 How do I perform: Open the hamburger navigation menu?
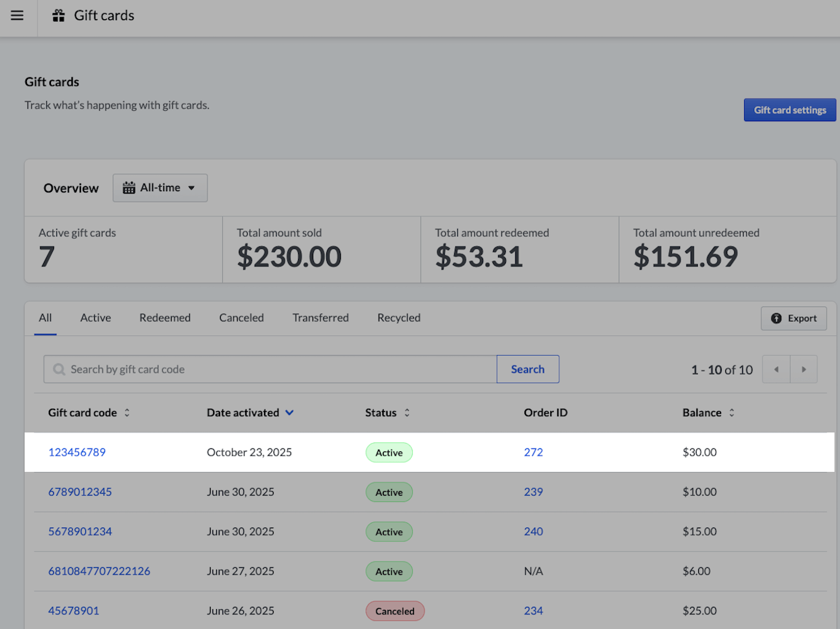17,16
